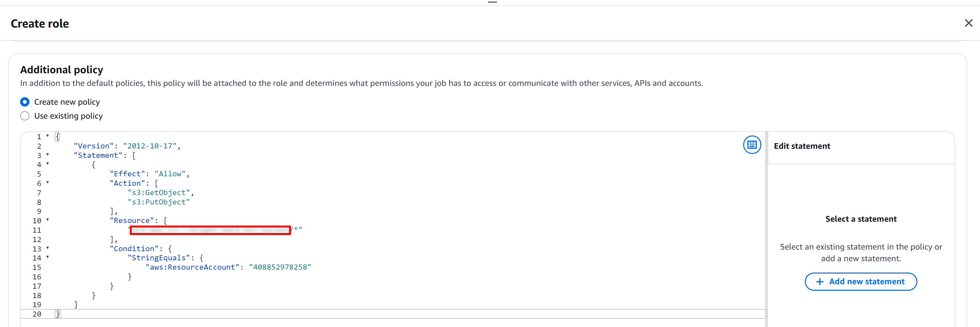Close the Create role dialog
Image resolution: width=980 pixels, height=327 pixels.
968,23
